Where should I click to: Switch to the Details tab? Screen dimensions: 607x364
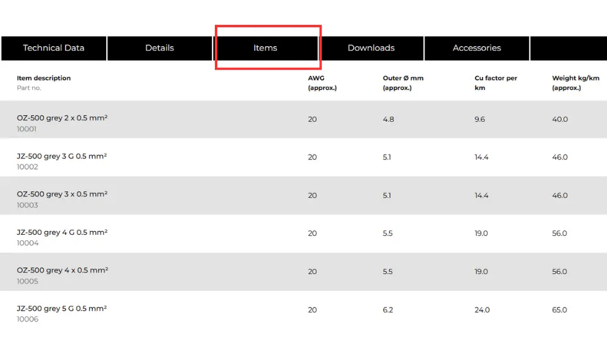pyautogui.click(x=160, y=48)
